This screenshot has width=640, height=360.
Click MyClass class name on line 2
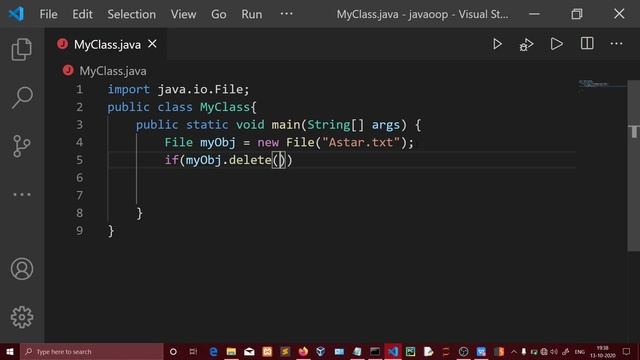pos(224,107)
